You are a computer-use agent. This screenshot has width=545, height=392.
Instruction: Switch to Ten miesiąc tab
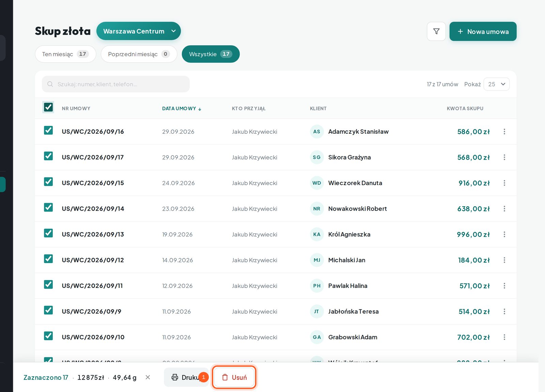tap(65, 54)
